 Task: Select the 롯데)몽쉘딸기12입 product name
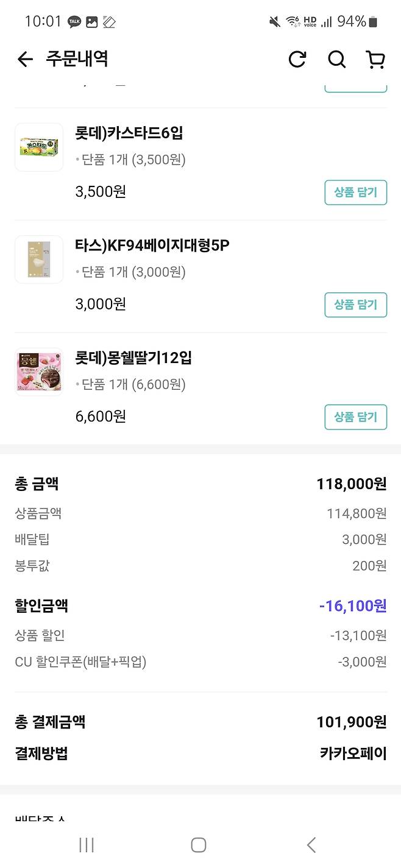133,358
